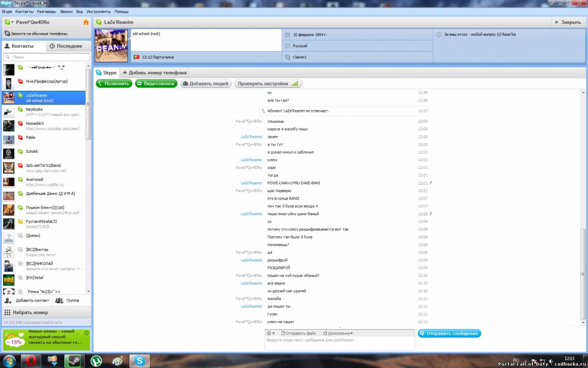The width and height of the screenshot is (588, 368).
Task: Open the status dropdown beside Pavel*Qw4DRo
Action: 9,22
